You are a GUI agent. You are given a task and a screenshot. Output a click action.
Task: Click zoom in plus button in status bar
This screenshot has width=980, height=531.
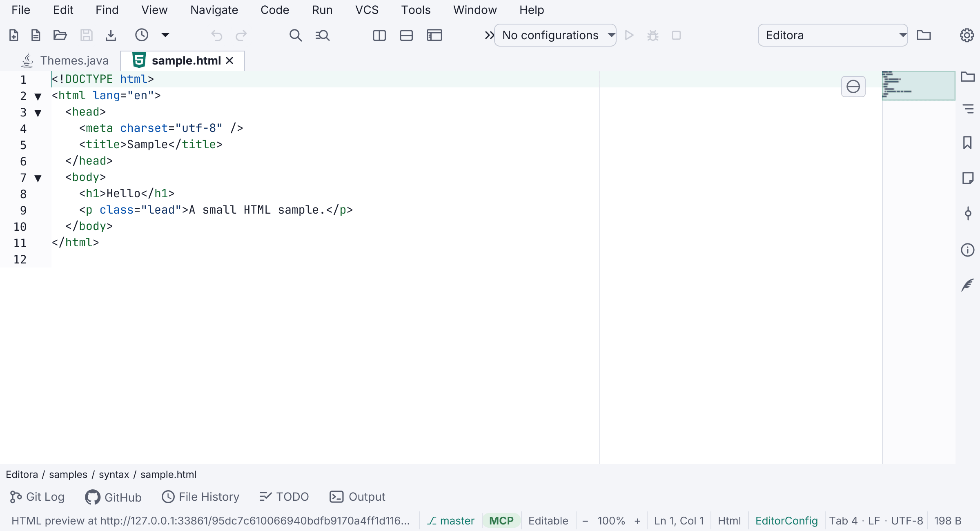(x=637, y=521)
